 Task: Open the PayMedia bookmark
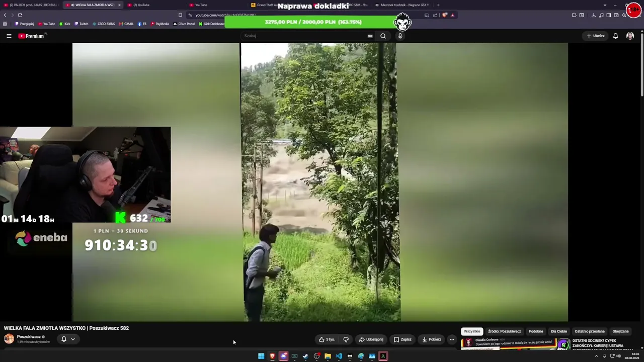pyautogui.click(x=160, y=24)
